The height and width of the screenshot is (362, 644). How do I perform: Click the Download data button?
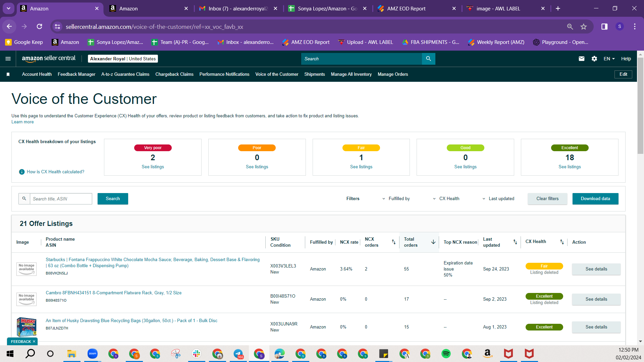595,199
